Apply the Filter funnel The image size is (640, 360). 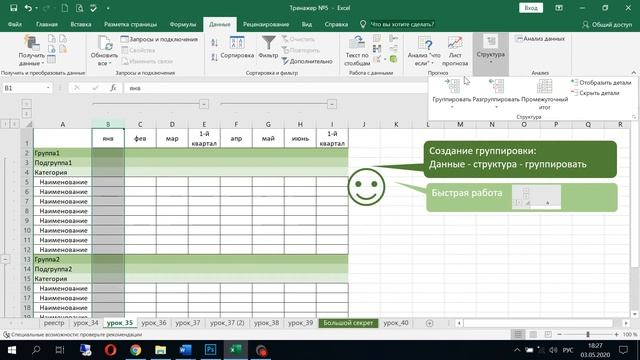point(268,47)
